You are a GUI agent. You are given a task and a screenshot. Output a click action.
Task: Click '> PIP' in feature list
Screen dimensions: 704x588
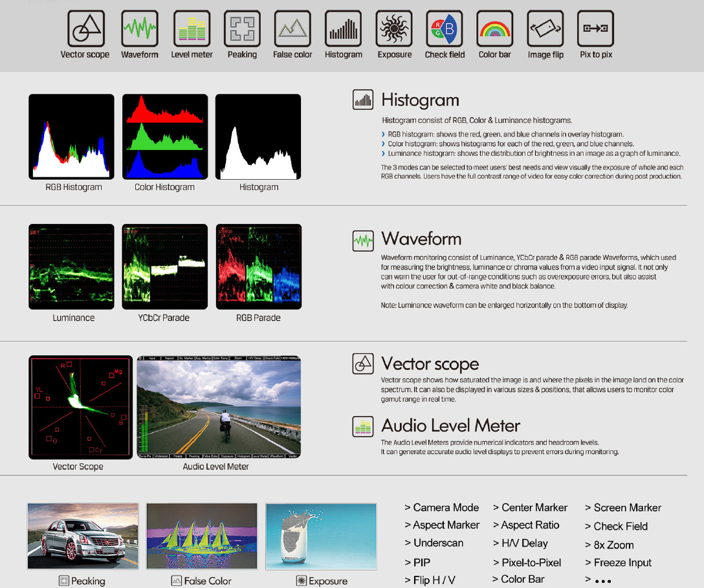point(417,562)
